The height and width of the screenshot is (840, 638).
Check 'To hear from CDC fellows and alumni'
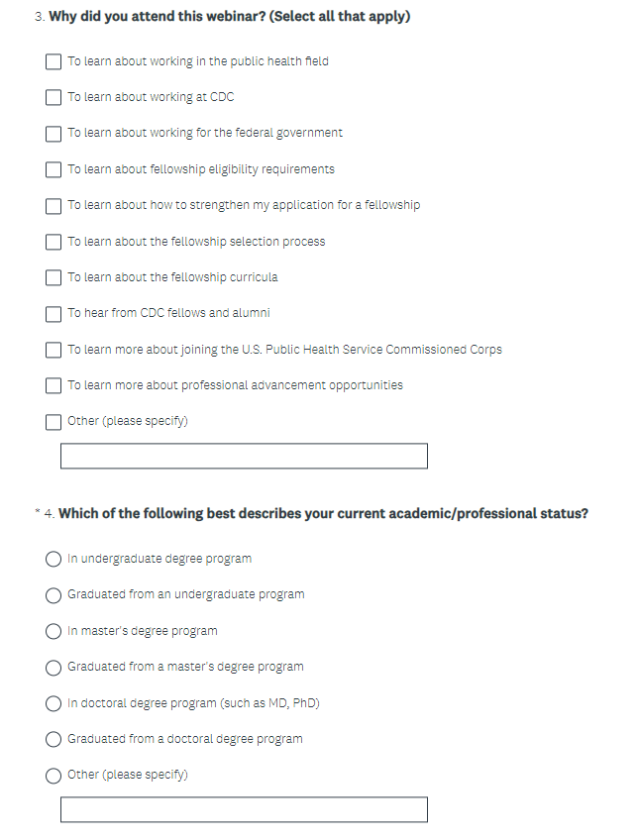53,313
